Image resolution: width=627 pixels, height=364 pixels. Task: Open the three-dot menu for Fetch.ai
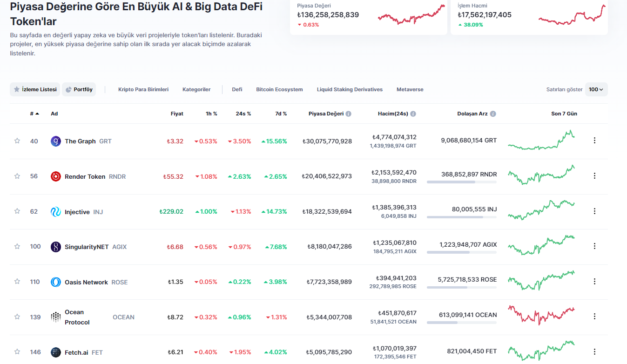[x=594, y=351]
